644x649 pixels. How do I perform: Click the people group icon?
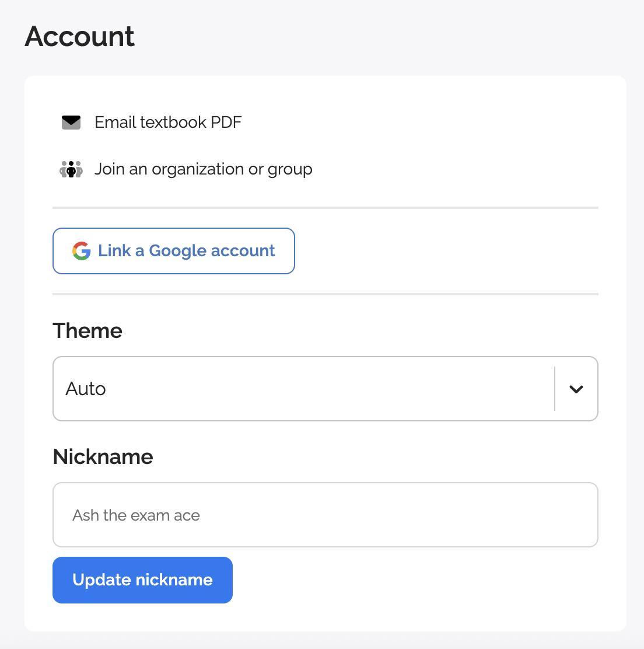click(71, 170)
